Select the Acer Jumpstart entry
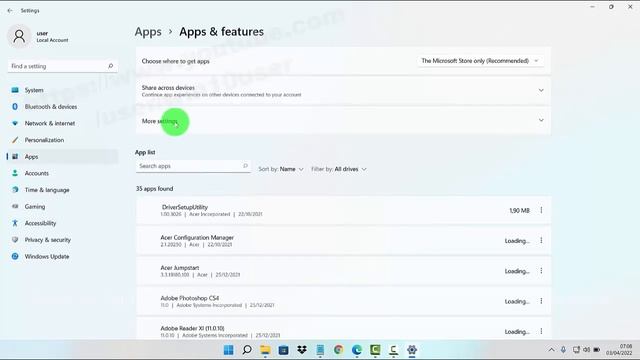 pos(343,271)
